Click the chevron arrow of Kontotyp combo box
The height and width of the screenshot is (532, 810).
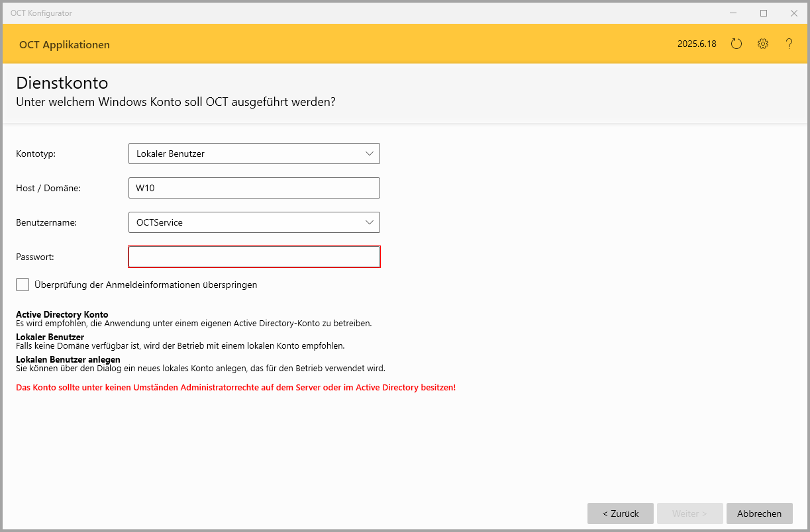pos(370,154)
